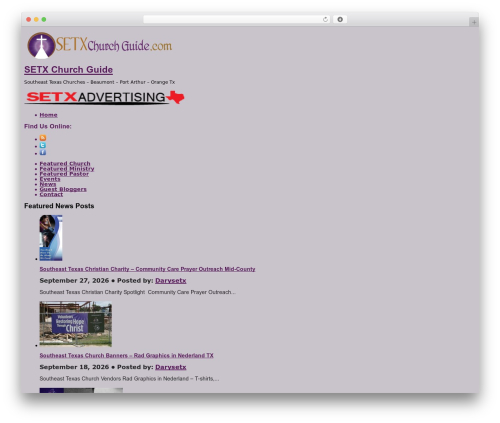The width and height of the screenshot is (500, 423).
Task: Click the Featured News Posts heading
Action: [x=59, y=206]
